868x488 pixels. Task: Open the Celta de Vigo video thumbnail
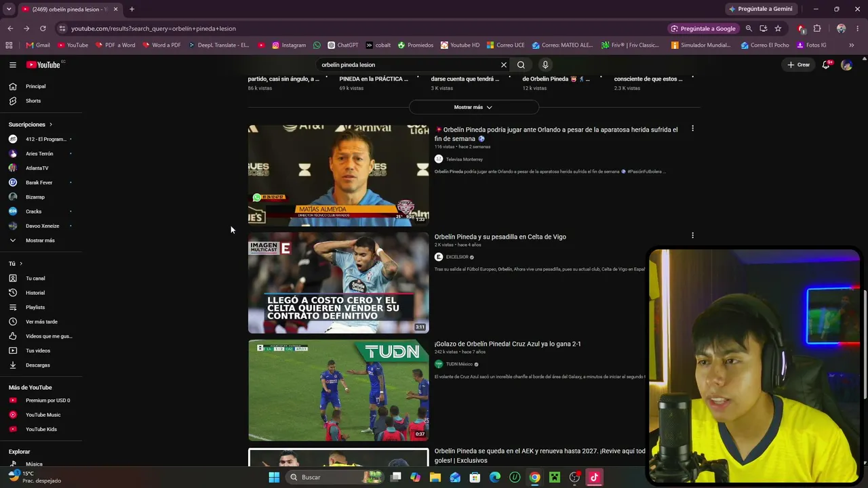(338, 283)
